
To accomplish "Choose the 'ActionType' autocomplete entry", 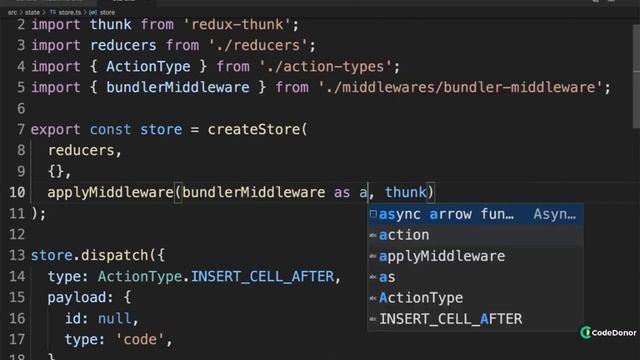I will coord(476,298).
